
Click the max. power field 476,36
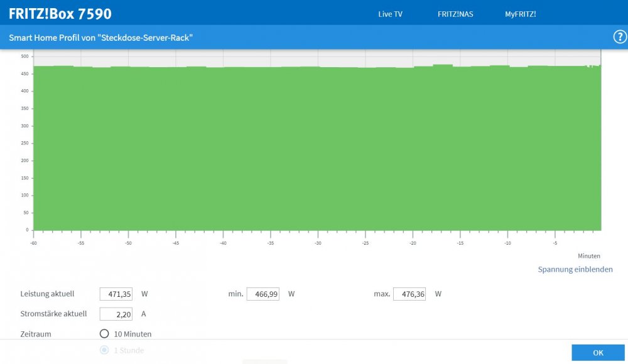pyautogui.click(x=409, y=294)
